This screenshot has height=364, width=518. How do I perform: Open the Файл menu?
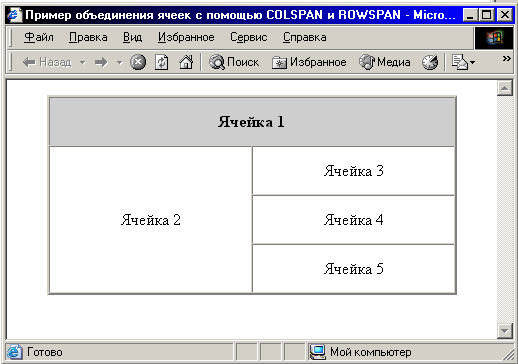(x=39, y=37)
